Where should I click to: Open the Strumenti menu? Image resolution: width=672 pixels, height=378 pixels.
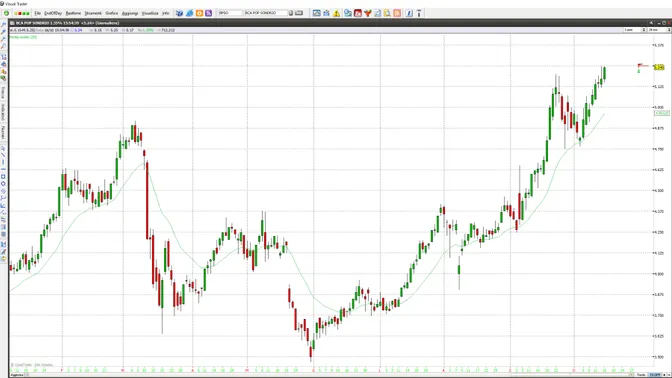pos(93,13)
